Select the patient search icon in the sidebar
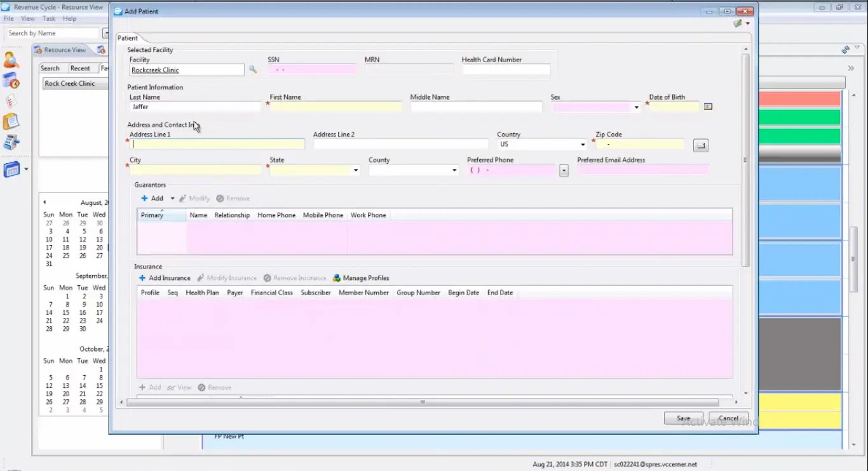 tap(10, 59)
